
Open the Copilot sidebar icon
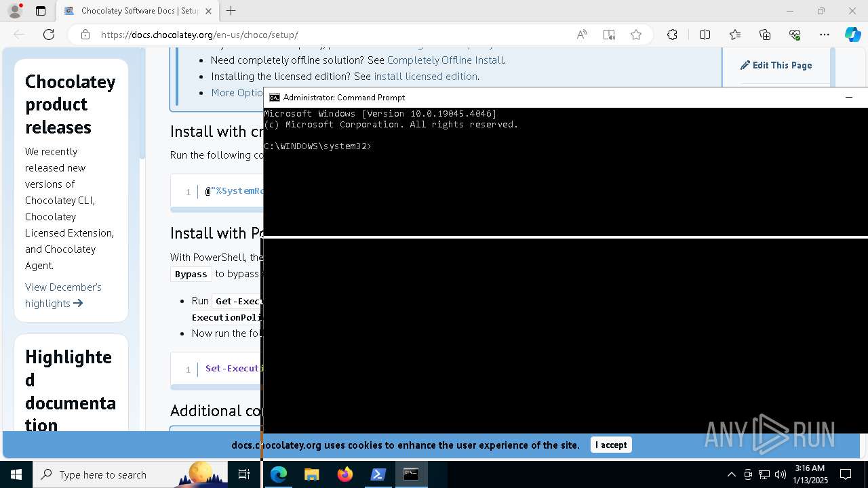pyautogui.click(x=852, y=35)
